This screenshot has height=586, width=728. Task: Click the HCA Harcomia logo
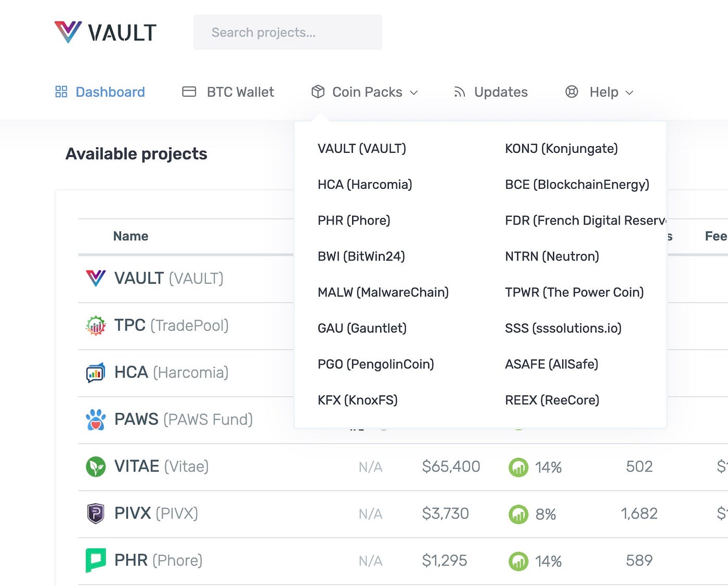click(96, 372)
